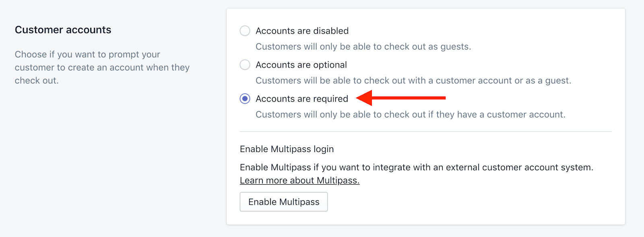Click the red arrow annotation icon

pos(401,98)
